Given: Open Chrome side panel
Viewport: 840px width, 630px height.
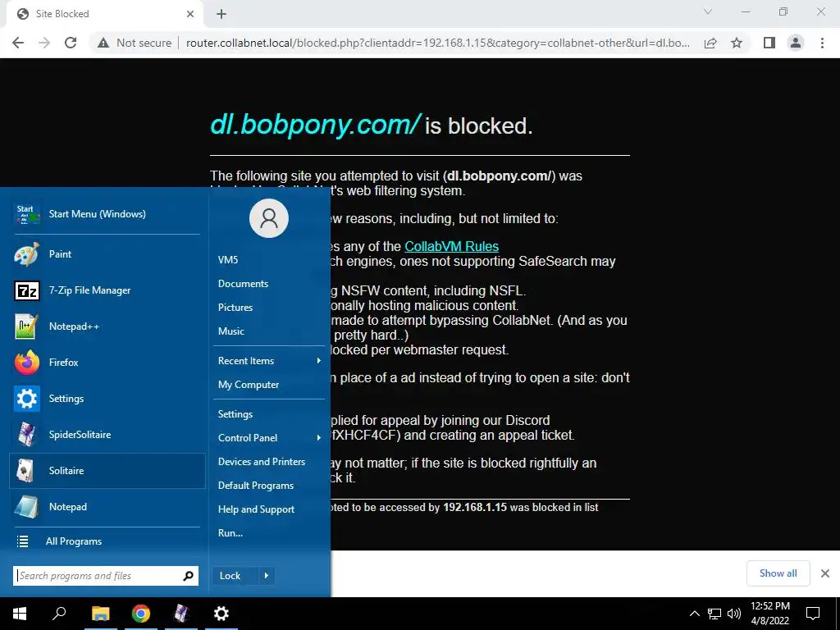Looking at the screenshot, I should click(769, 43).
